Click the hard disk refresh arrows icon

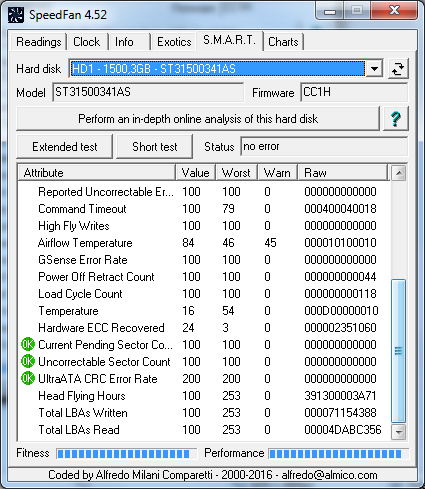398,69
